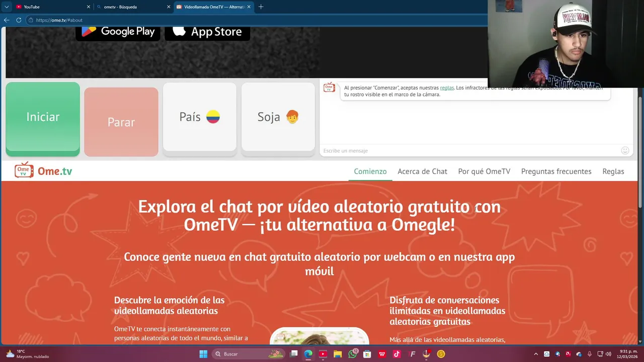Click the Soja person emoji icon

(x=292, y=117)
